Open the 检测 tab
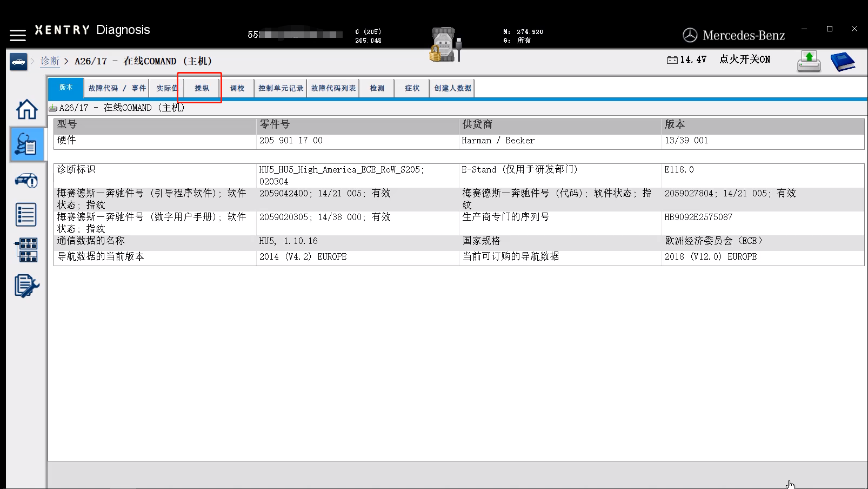Viewport: 868px width, 489px height. [x=377, y=88]
